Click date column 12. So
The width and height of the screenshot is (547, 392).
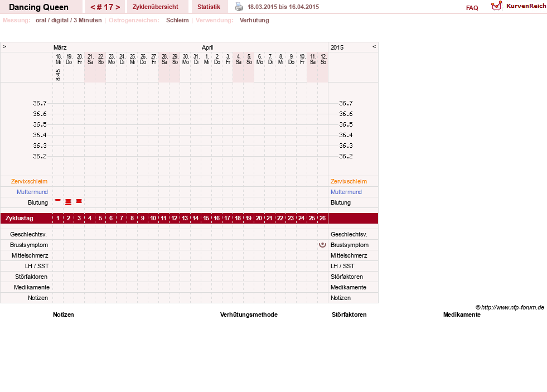click(x=323, y=59)
